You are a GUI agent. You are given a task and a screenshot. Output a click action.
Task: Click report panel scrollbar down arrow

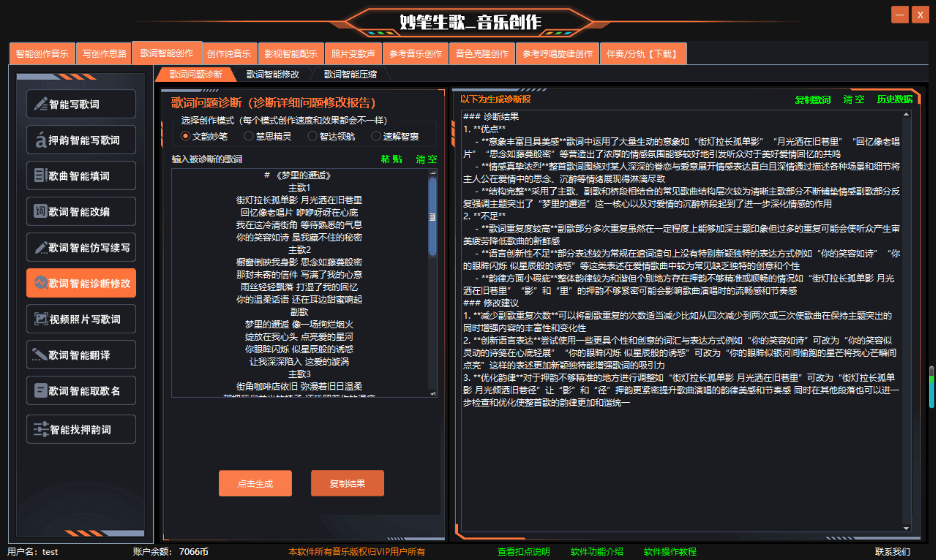(906, 528)
